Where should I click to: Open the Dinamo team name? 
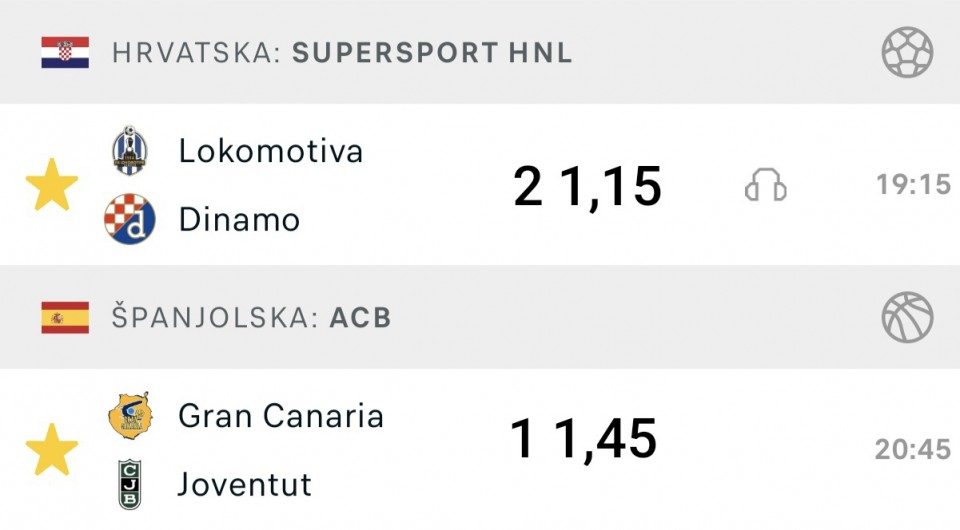click(x=239, y=219)
